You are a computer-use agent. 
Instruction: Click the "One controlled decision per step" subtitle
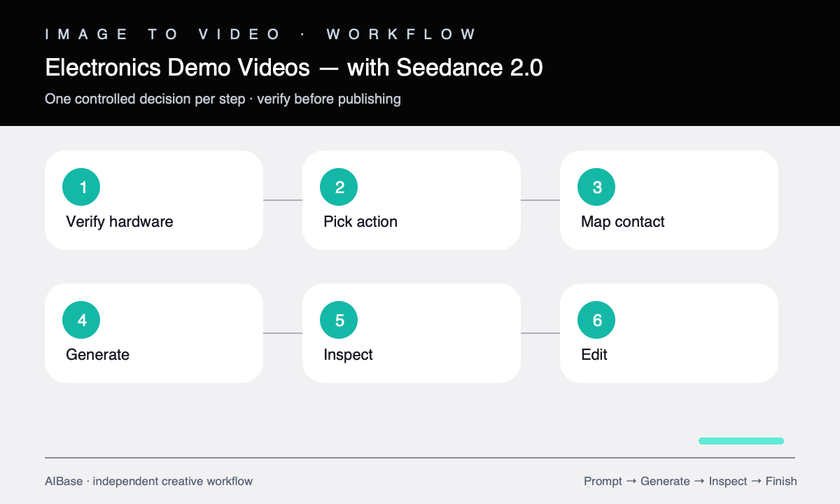pyautogui.click(x=145, y=99)
